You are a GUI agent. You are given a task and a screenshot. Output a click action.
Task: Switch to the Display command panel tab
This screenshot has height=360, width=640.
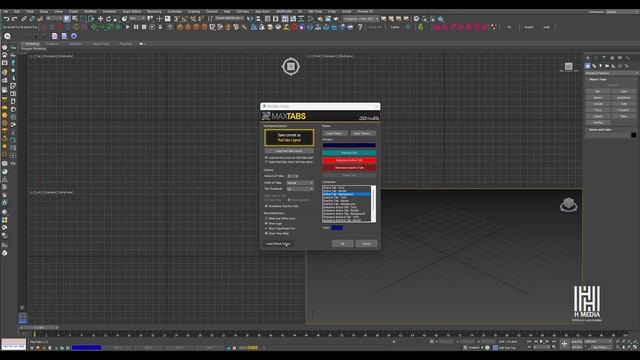coord(620,58)
